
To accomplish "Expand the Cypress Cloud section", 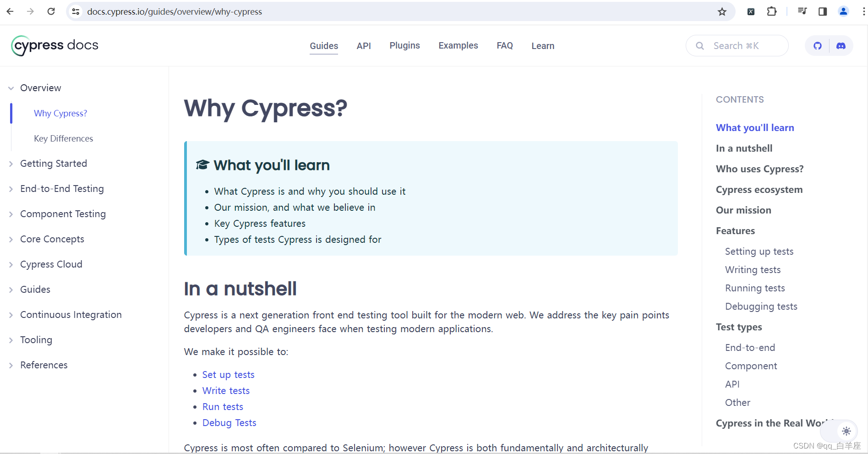I will click(11, 264).
